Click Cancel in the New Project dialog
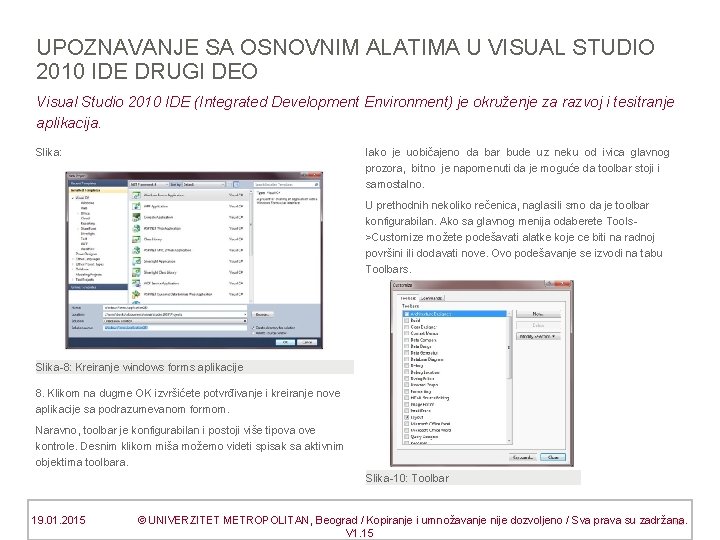Image resolution: width=720 pixels, height=540 pixels. 307,342
